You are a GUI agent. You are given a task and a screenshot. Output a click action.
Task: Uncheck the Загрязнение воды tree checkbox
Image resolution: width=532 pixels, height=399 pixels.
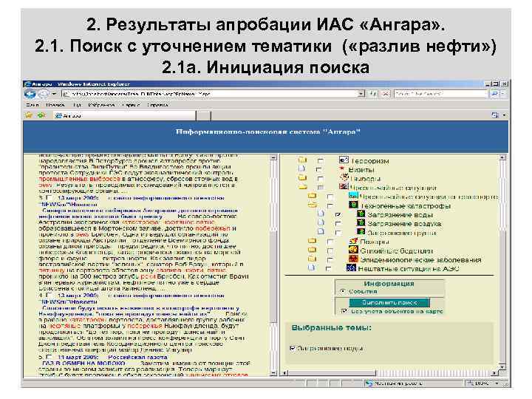tap(338, 214)
